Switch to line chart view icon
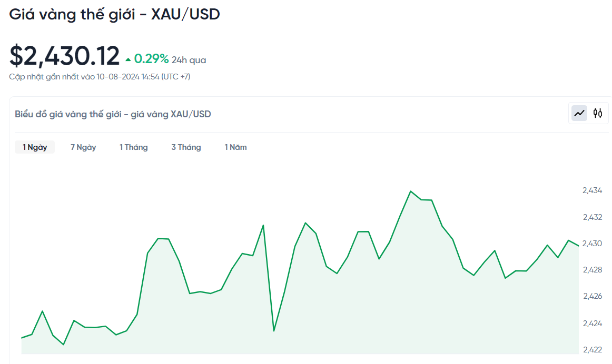612x364 pixels. click(579, 113)
